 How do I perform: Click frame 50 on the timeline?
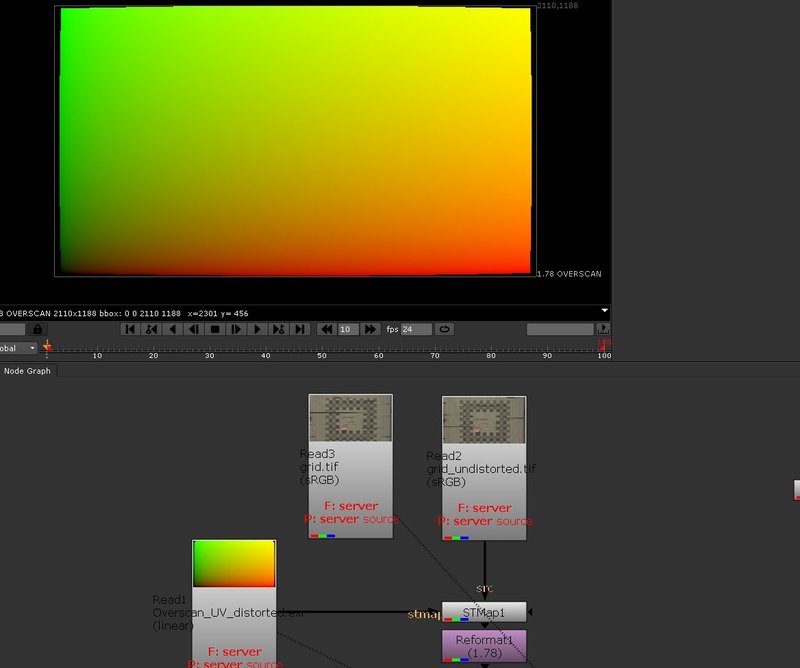[322, 348]
